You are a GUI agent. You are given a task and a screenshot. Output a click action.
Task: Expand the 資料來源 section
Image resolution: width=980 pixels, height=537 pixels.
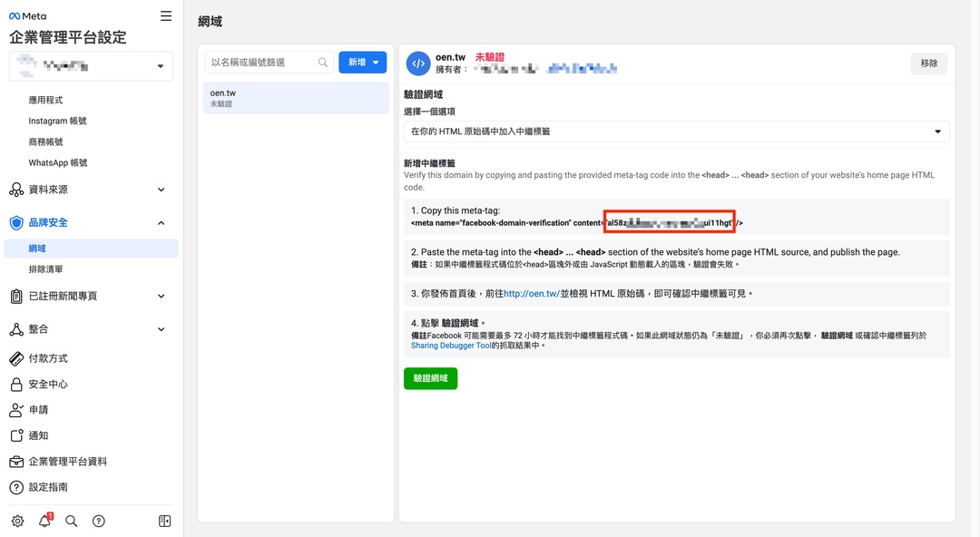[x=162, y=190]
